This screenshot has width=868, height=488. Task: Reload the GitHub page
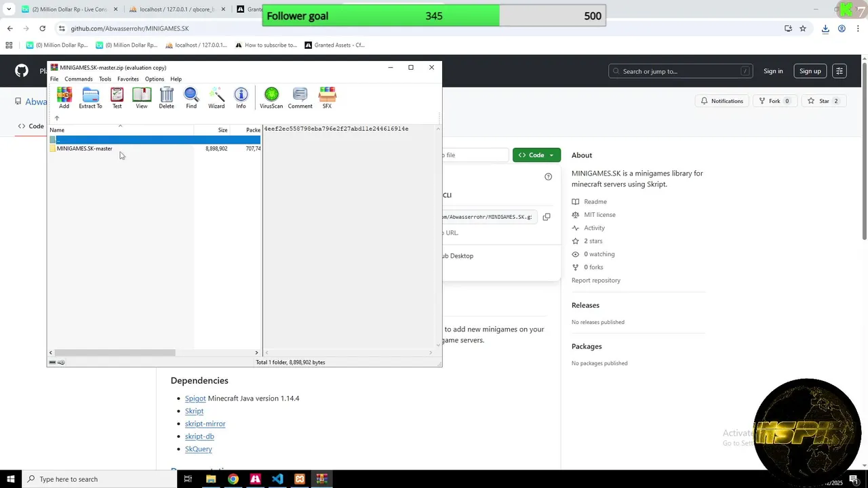tap(42, 28)
